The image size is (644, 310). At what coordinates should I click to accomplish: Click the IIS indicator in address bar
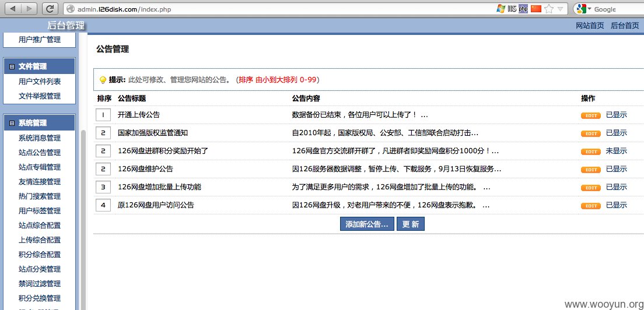pyautogui.click(x=512, y=9)
